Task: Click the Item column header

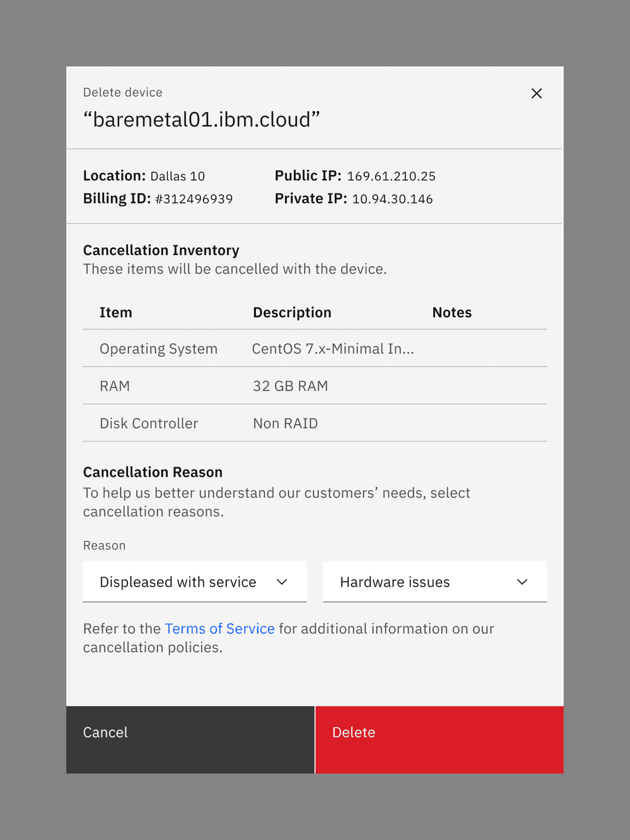Action: tap(116, 312)
